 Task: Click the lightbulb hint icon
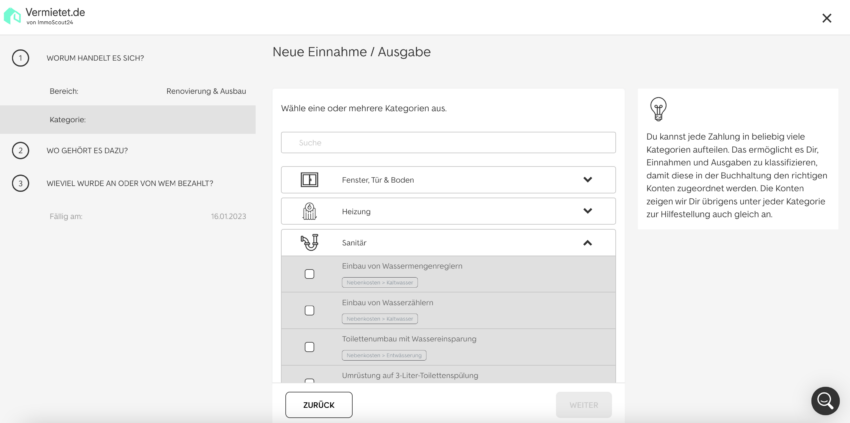658,109
